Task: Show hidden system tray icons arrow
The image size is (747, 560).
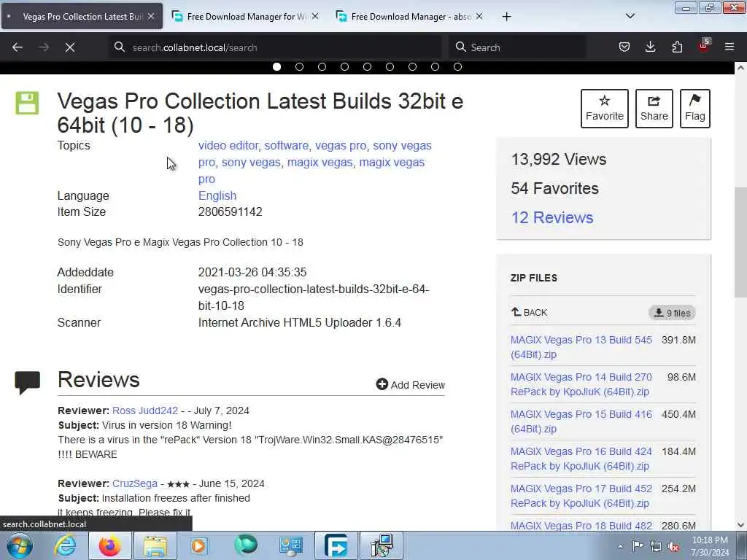Action: pos(620,546)
